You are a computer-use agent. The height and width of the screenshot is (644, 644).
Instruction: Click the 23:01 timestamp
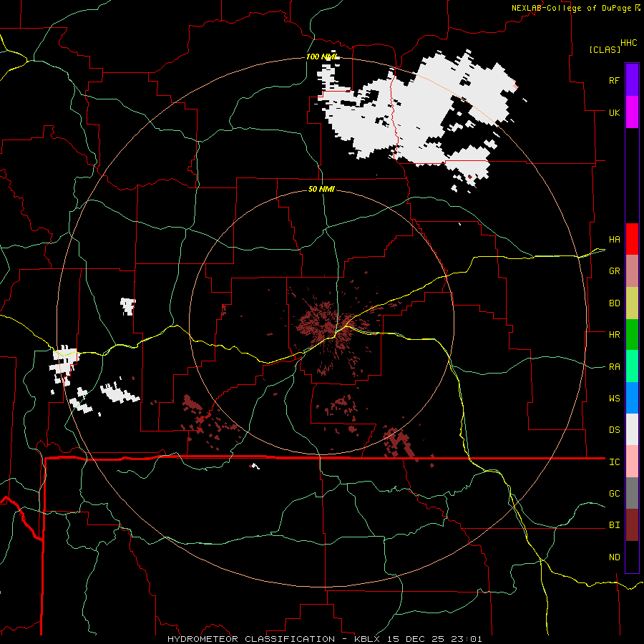pyautogui.click(x=467, y=639)
